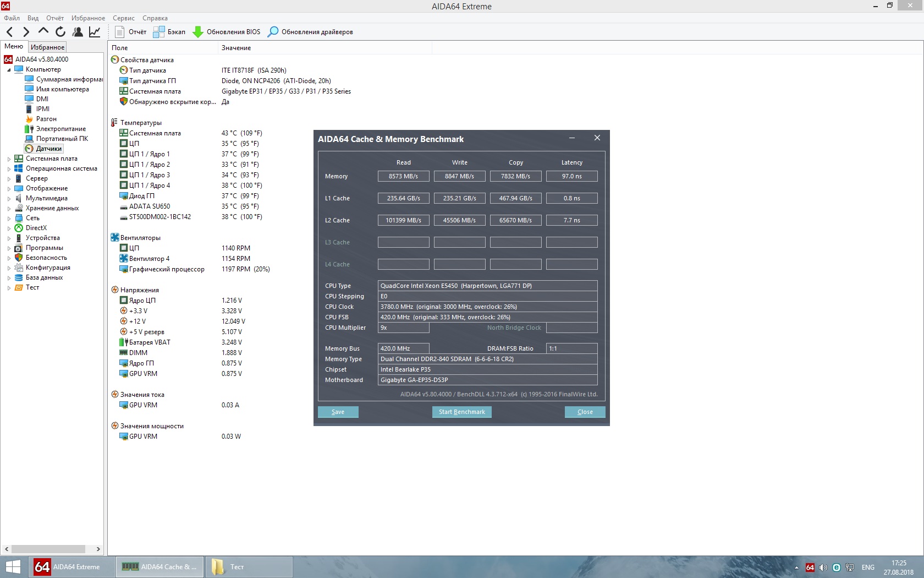This screenshot has width=924, height=578.
Task: Open the Справка menu
Action: pos(155,18)
